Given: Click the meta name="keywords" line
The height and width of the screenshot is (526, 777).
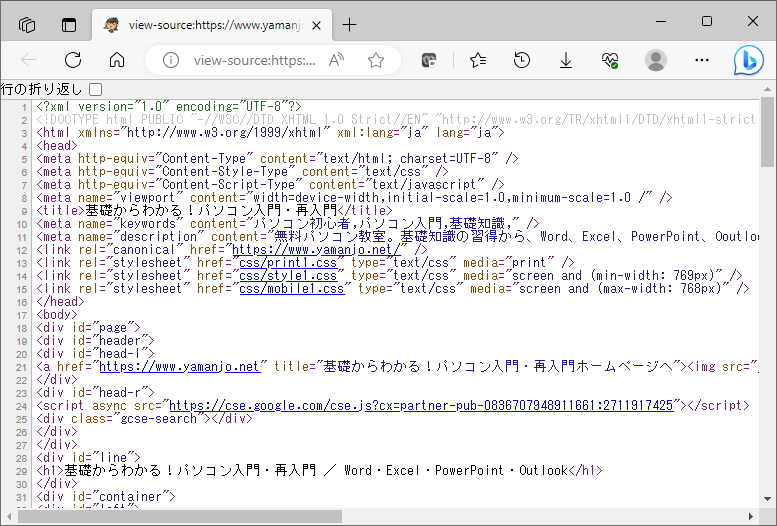Looking at the screenshot, I should tap(287, 224).
